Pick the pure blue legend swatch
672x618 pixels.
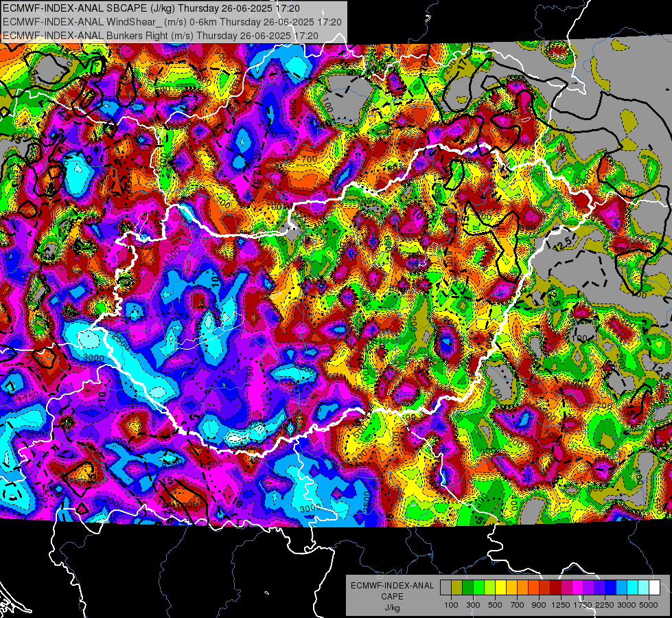pyautogui.click(x=611, y=587)
